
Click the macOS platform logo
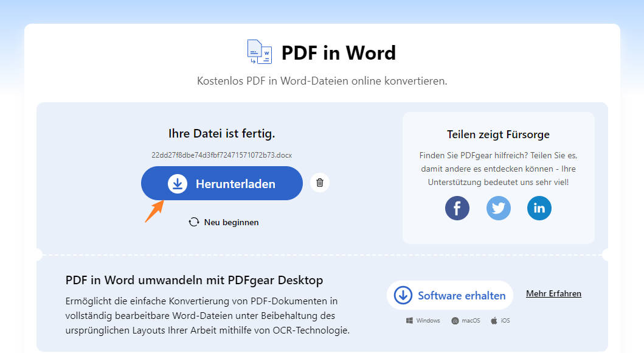point(455,321)
